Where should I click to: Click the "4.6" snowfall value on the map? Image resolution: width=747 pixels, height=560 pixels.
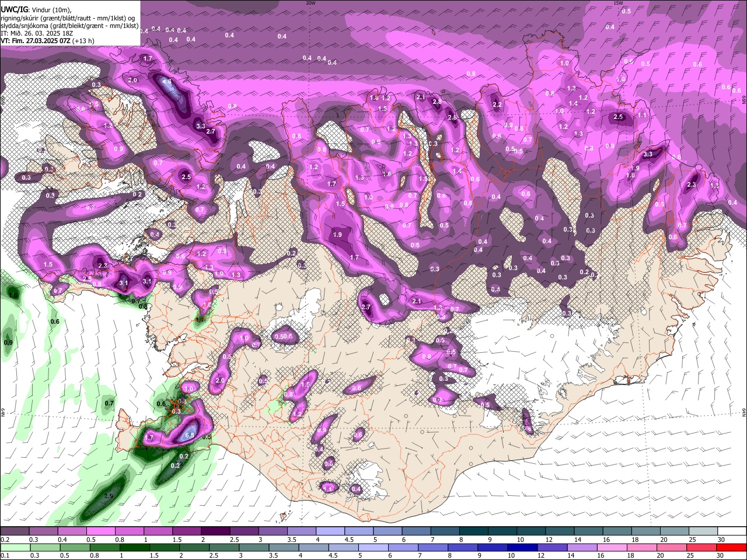click(x=167, y=82)
